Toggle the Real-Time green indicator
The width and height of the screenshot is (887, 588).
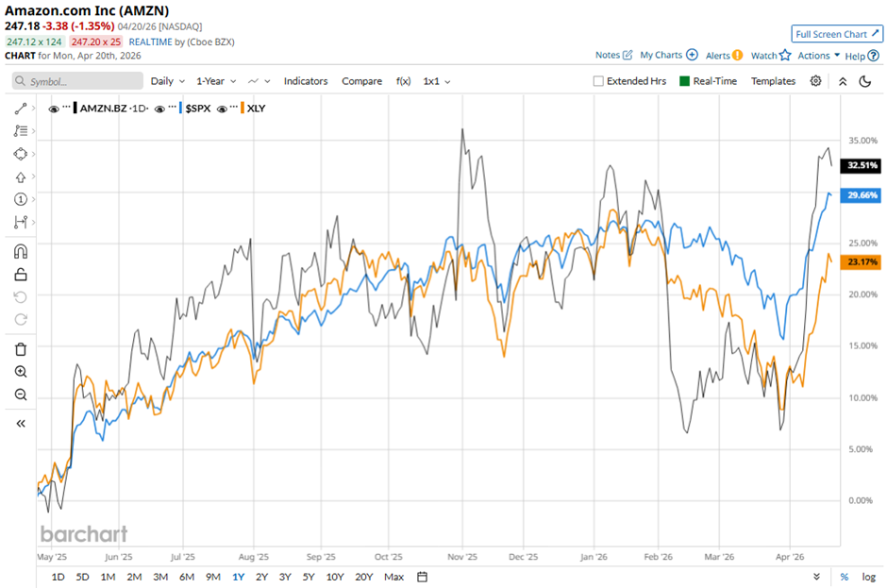point(684,81)
